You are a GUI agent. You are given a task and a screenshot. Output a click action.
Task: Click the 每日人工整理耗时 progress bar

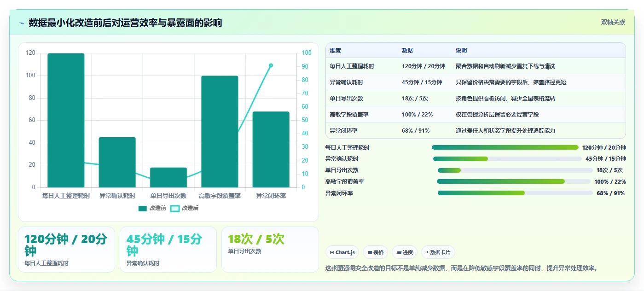coord(505,147)
